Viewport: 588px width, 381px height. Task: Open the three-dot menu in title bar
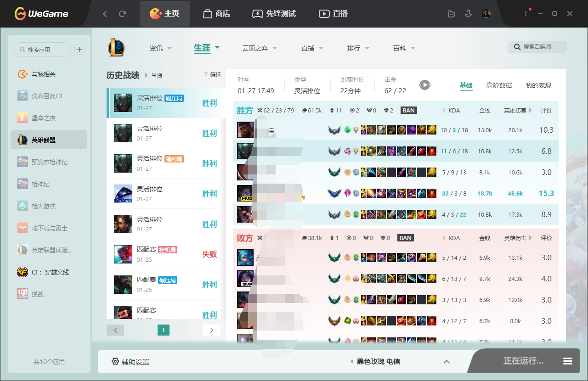(x=526, y=14)
